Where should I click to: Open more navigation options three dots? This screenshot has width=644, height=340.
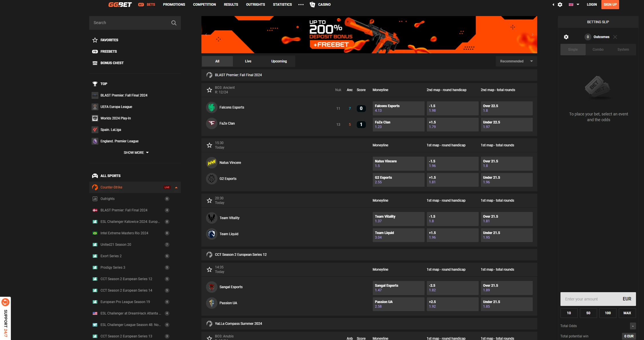pyautogui.click(x=301, y=5)
